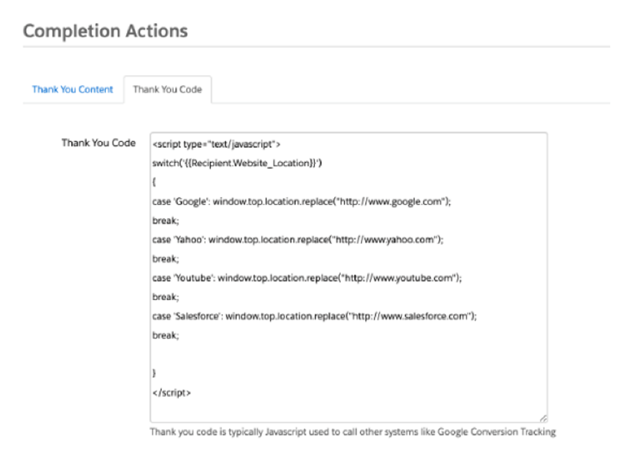Click the case 'Youtube' code line
The height and width of the screenshot is (468, 627).
307,278
